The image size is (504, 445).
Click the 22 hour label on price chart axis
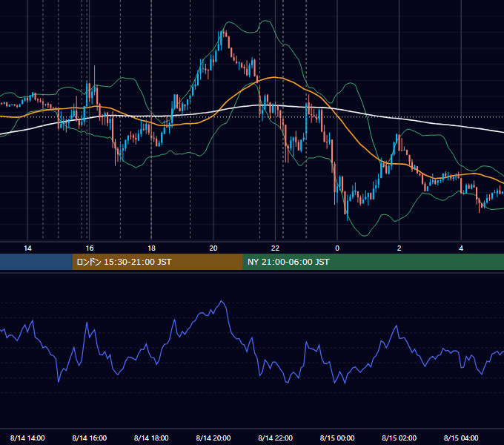click(x=275, y=248)
